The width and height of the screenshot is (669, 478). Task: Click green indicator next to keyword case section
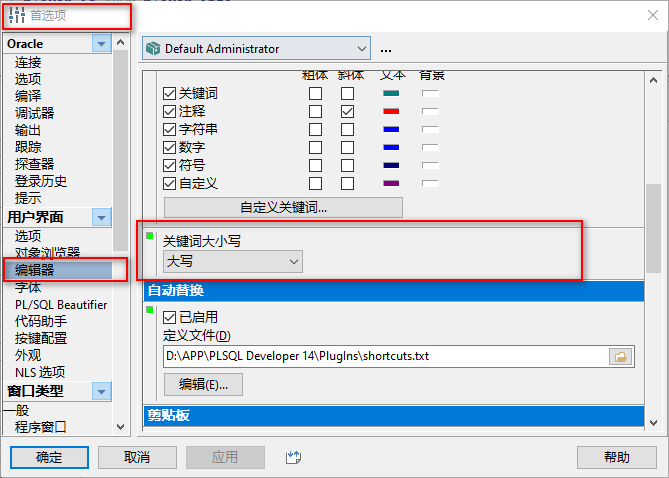150,236
